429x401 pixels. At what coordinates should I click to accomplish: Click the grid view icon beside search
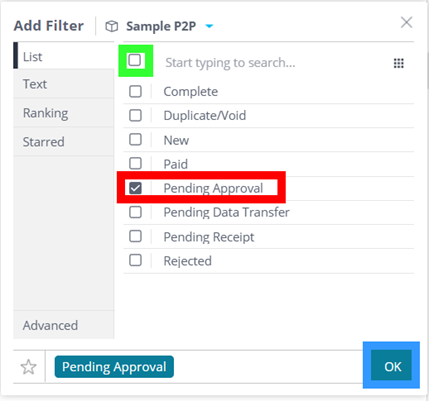click(398, 63)
